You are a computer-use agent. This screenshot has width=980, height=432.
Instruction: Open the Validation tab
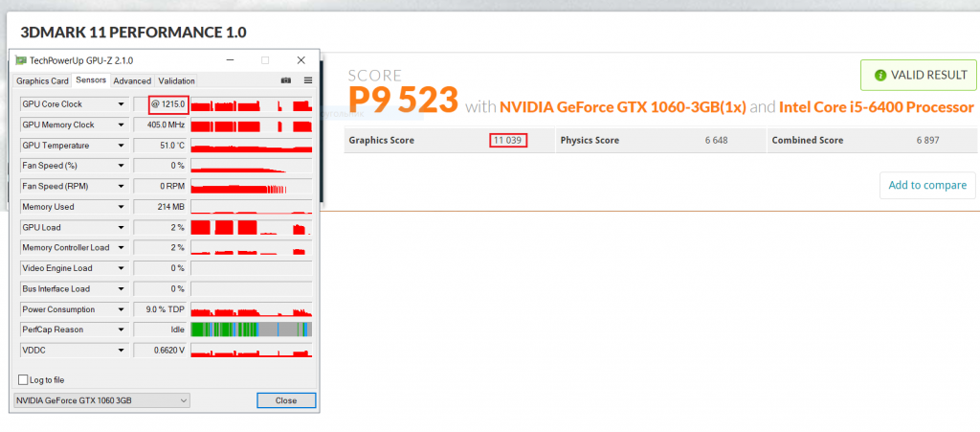click(x=176, y=81)
